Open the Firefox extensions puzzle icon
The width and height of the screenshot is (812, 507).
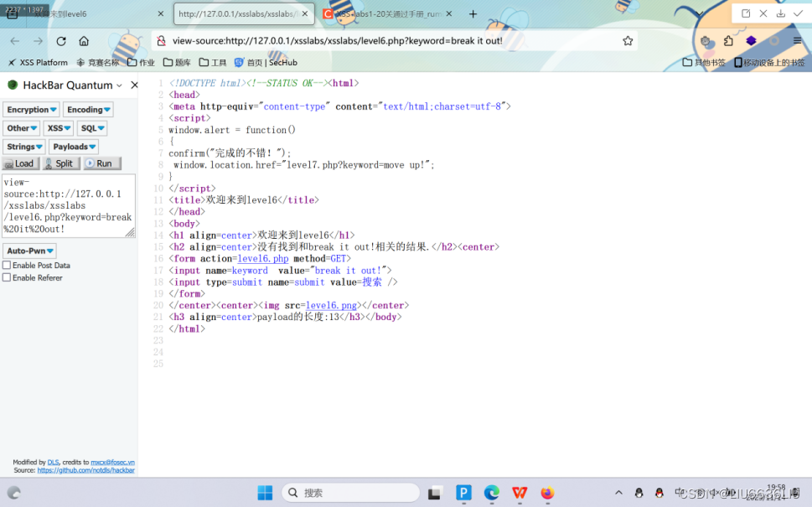tap(728, 41)
